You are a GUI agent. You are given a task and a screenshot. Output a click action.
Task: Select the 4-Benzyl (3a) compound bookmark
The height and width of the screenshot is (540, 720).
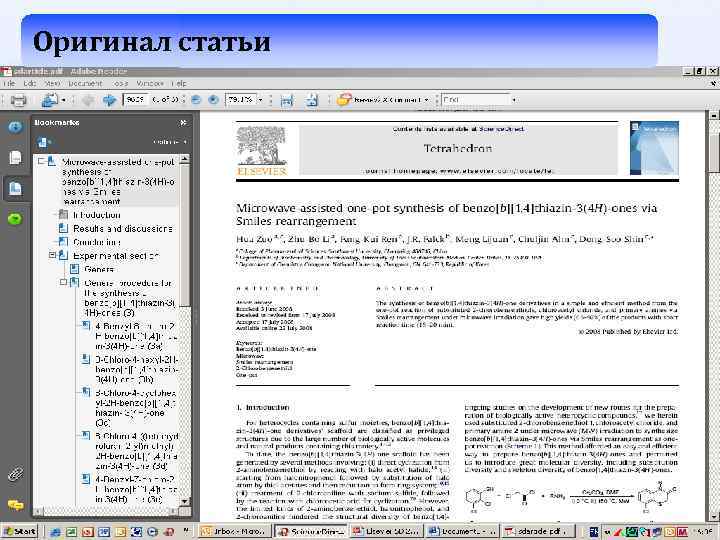(x=136, y=336)
